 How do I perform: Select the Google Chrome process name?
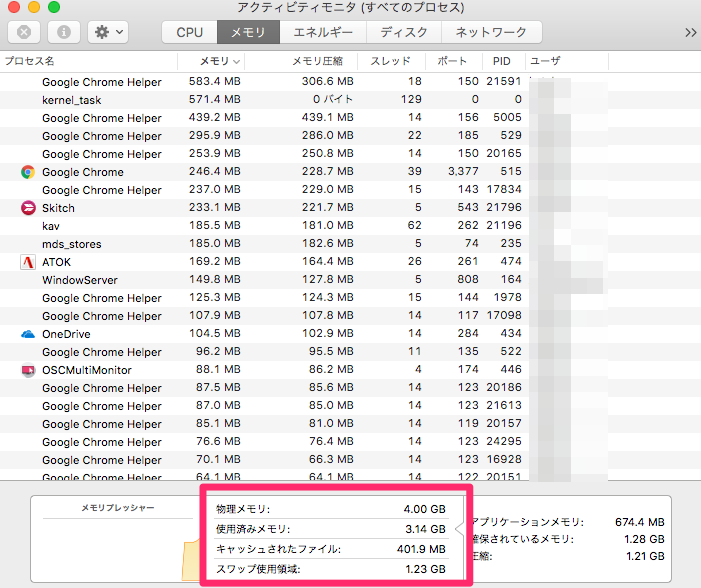pyautogui.click(x=83, y=172)
